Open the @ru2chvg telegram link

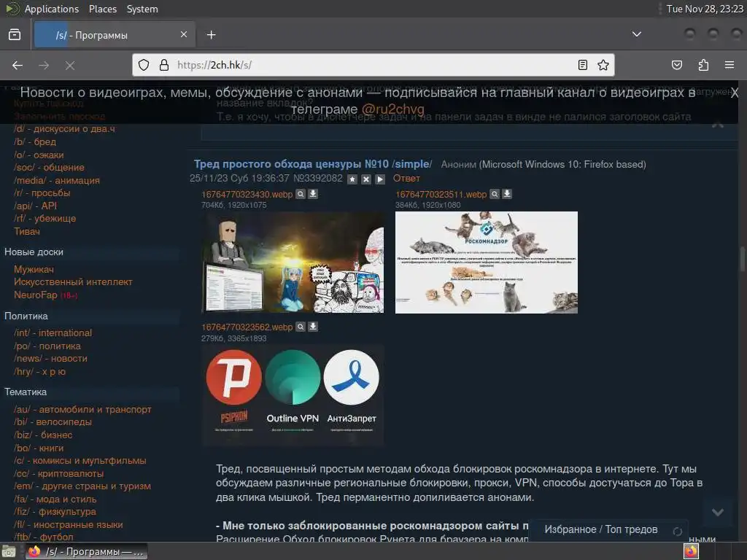pyautogui.click(x=392, y=109)
